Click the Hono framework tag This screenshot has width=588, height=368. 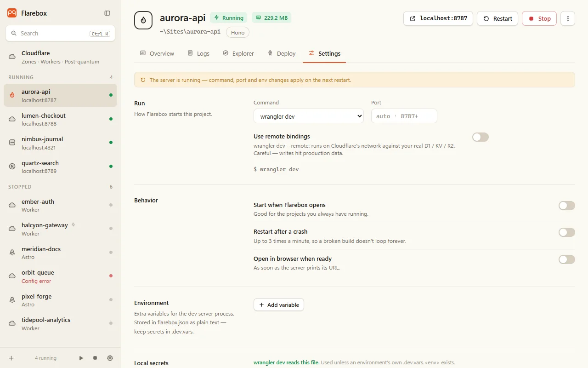pos(237,32)
